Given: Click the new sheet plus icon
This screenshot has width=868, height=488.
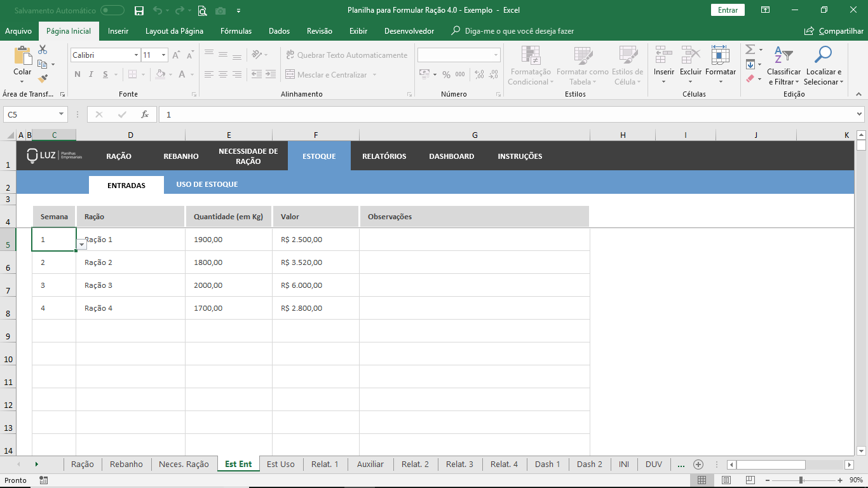Looking at the screenshot, I should pyautogui.click(x=698, y=464).
